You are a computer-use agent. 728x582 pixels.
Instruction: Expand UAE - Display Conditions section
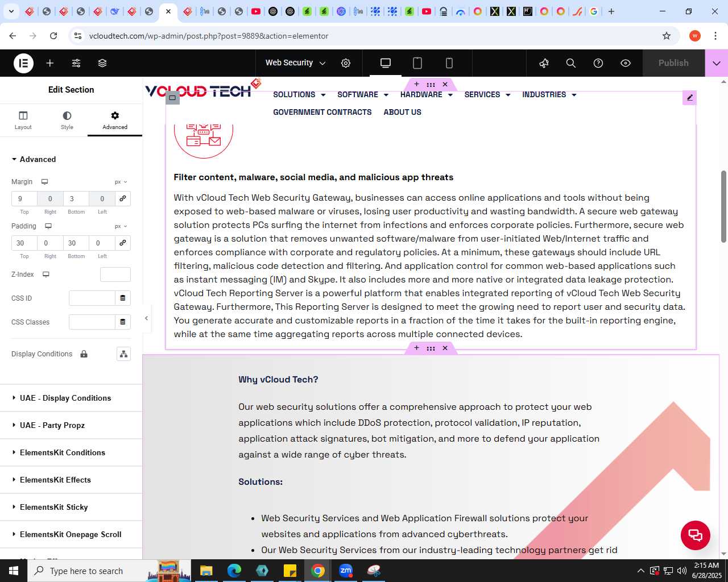71,398
